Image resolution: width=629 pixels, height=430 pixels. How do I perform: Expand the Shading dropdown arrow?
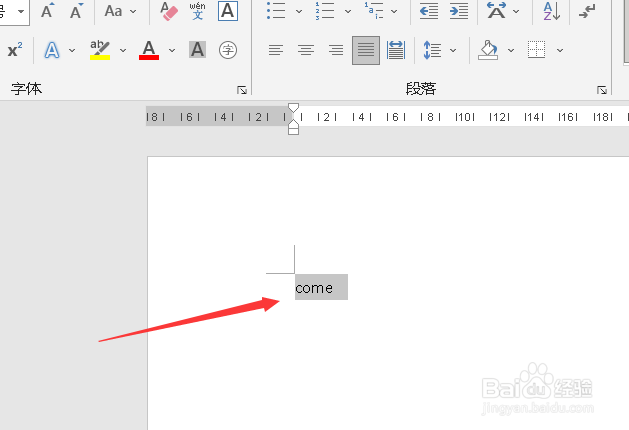click(511, 51)
